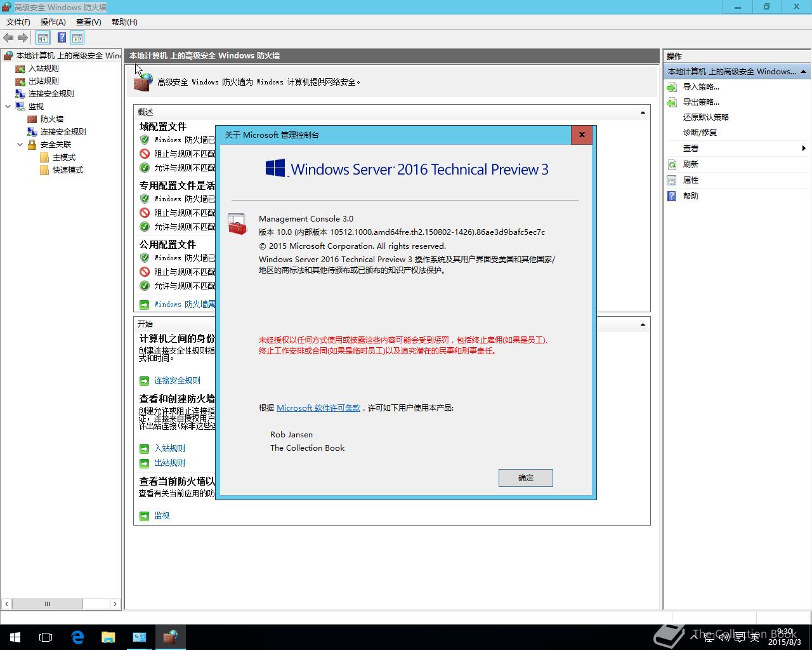
Task: Select 连接安全规则 under 监视
Action: (x=63, y=132)
